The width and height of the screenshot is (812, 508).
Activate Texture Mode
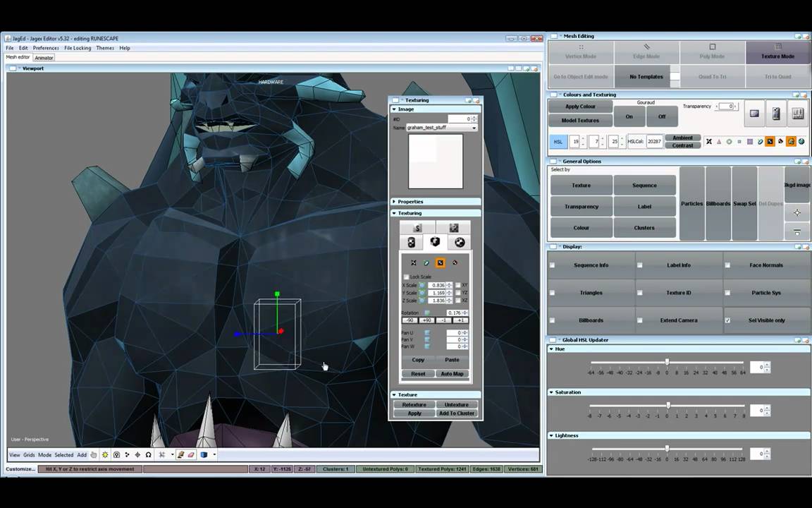click(x=778, y=52)
